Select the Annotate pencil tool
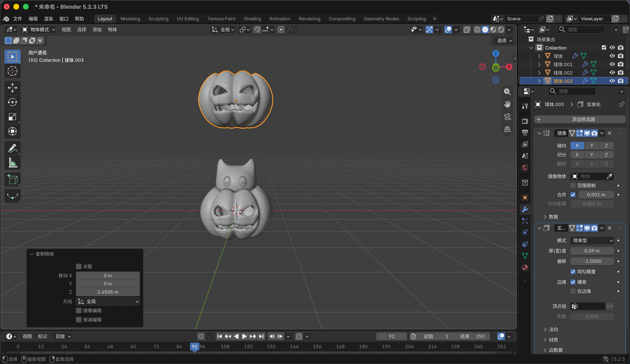This screenshot has height=364, width=630. click(x=12, y=148)
